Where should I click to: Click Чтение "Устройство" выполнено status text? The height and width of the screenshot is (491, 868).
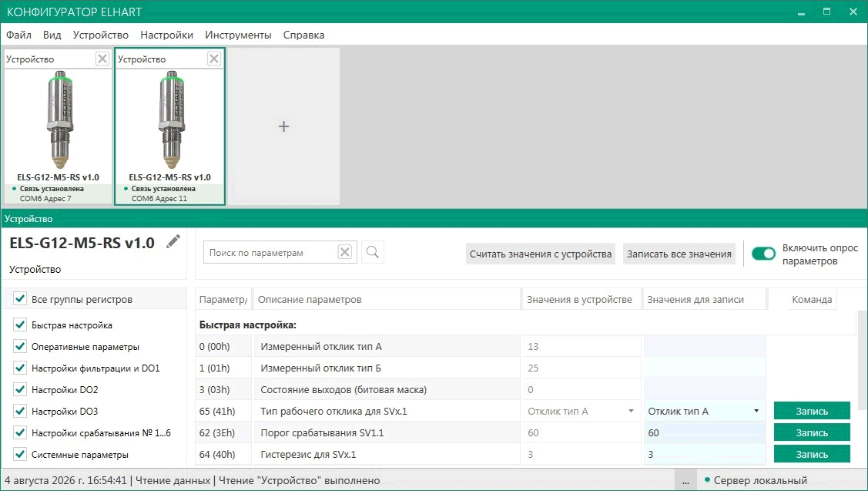click(300, 480)
